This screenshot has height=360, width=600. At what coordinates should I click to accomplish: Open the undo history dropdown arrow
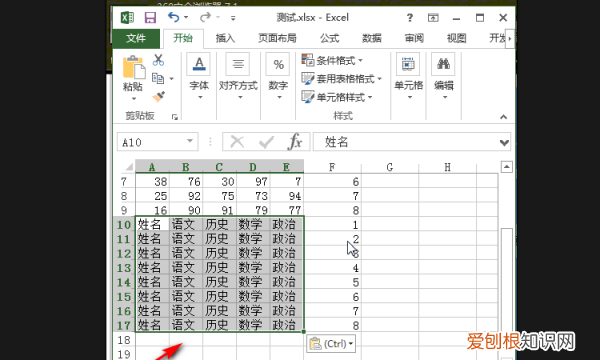pyautogui.click(x=186, y=17)
